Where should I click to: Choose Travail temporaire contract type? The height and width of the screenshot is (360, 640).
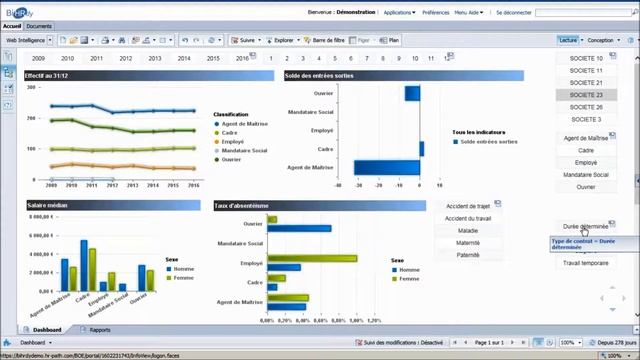586,263
